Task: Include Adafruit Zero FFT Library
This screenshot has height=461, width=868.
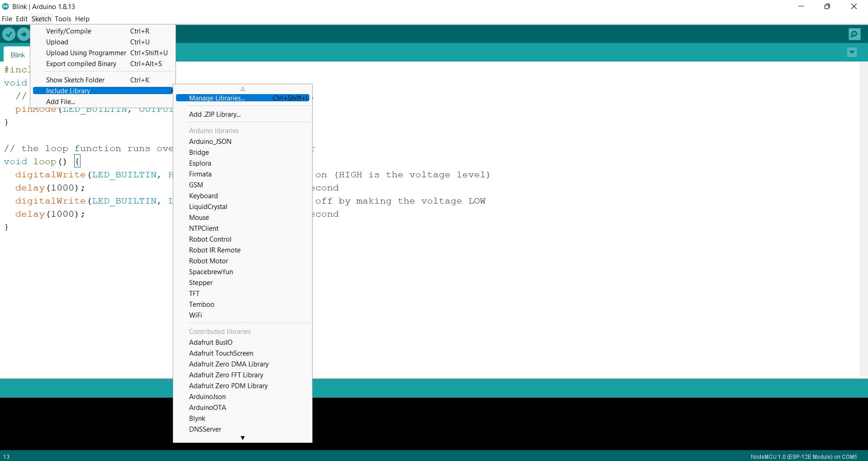Action: point(242,375)
